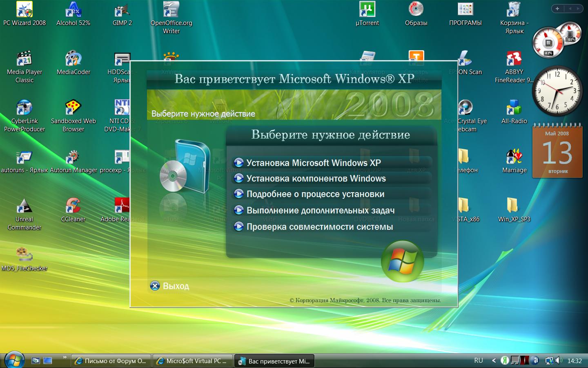Viewport: 588px width, 368px height.
Task: Select Выполнение дополнительных задач
Action: pyautogui.click(x=332, y=210)
